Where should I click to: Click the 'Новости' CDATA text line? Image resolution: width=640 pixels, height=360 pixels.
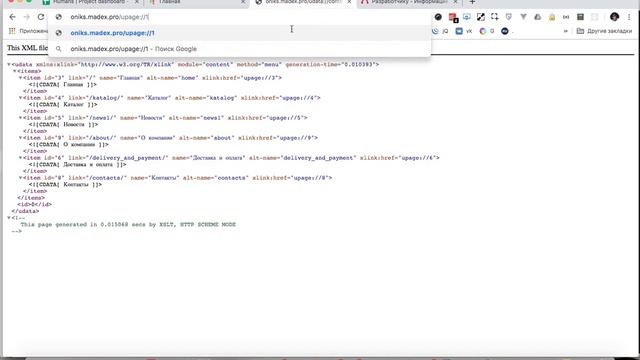pos(63,124)
